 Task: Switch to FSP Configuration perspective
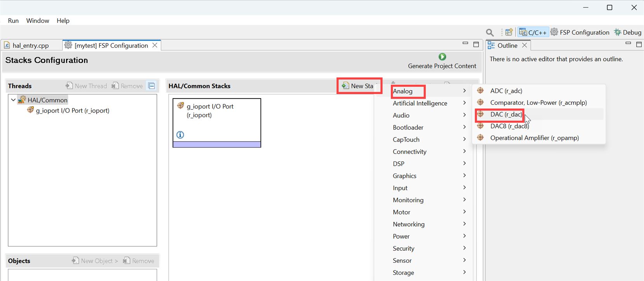coord(580,32)
